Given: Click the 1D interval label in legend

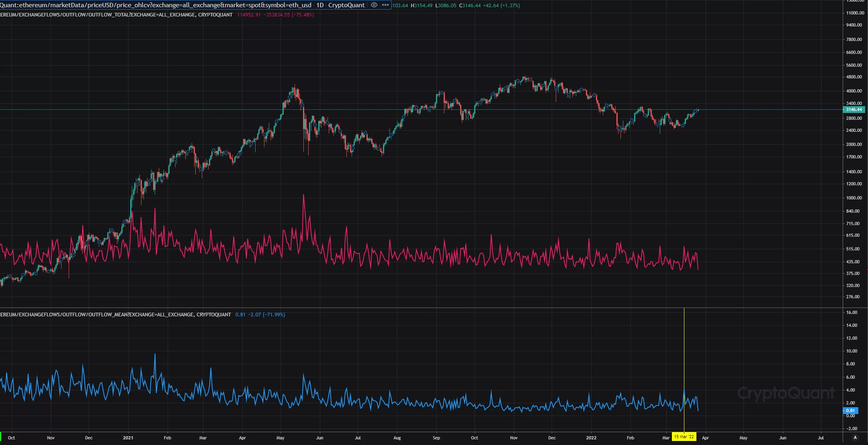Looking at the screenshot, I should (x=320, y=5).
